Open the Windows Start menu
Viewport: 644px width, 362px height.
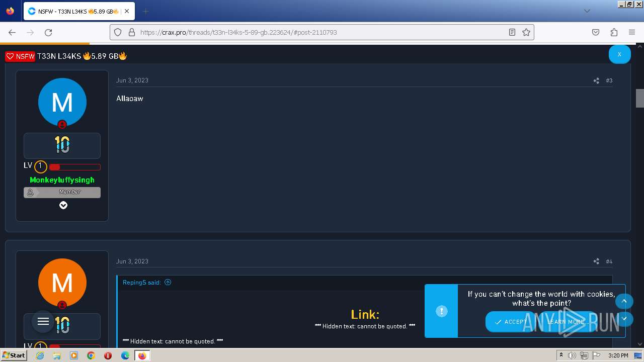pyautogui.click(x=14, y=355)
